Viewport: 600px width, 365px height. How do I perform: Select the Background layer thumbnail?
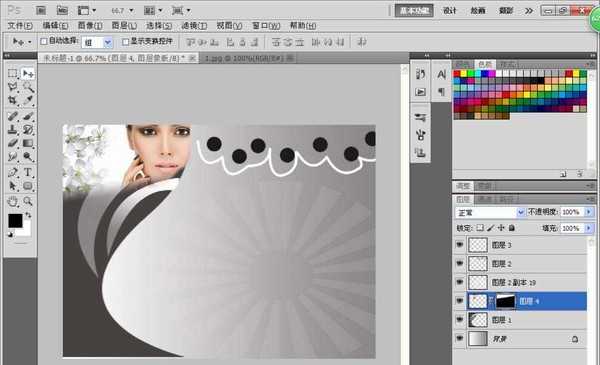(x=478, y=339)
